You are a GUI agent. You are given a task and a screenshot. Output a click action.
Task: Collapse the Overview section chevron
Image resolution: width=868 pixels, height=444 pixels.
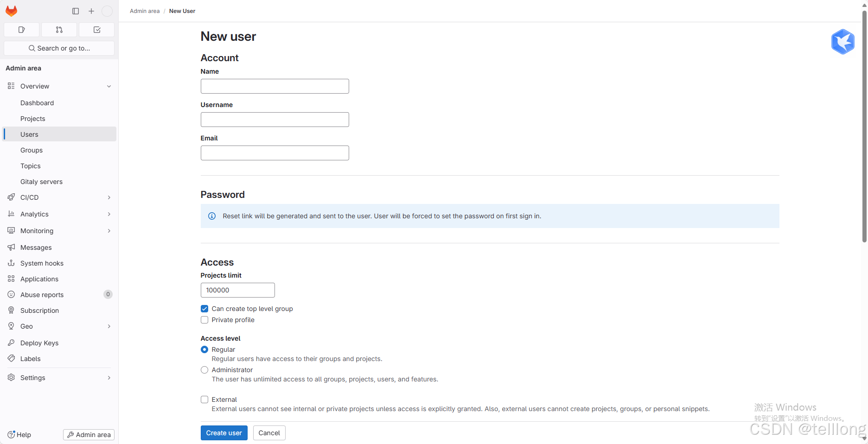click(x=109, y=86)
